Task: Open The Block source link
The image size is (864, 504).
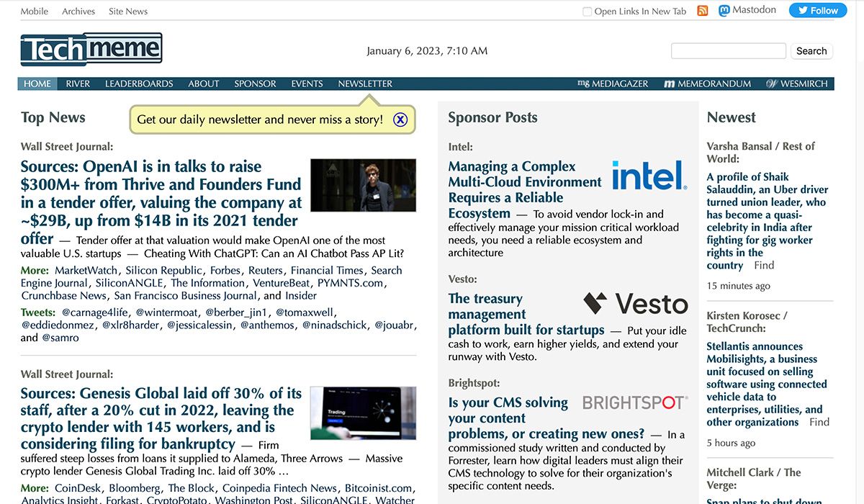Action: [x=192, y=488]
